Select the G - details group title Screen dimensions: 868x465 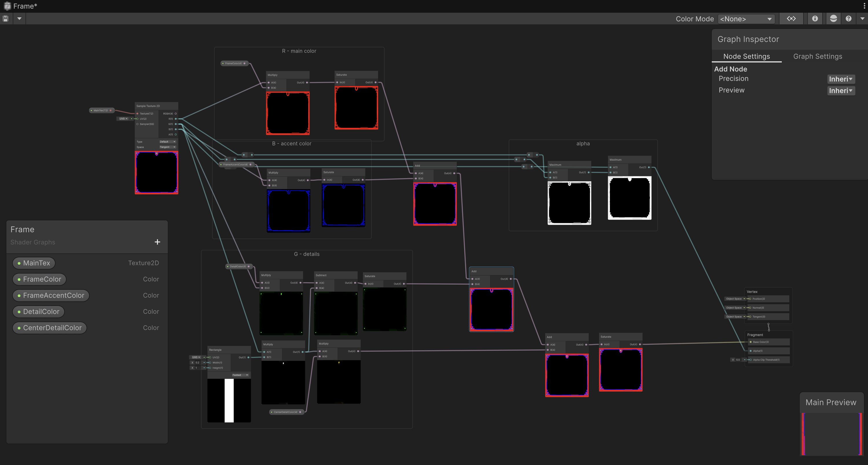307,254
